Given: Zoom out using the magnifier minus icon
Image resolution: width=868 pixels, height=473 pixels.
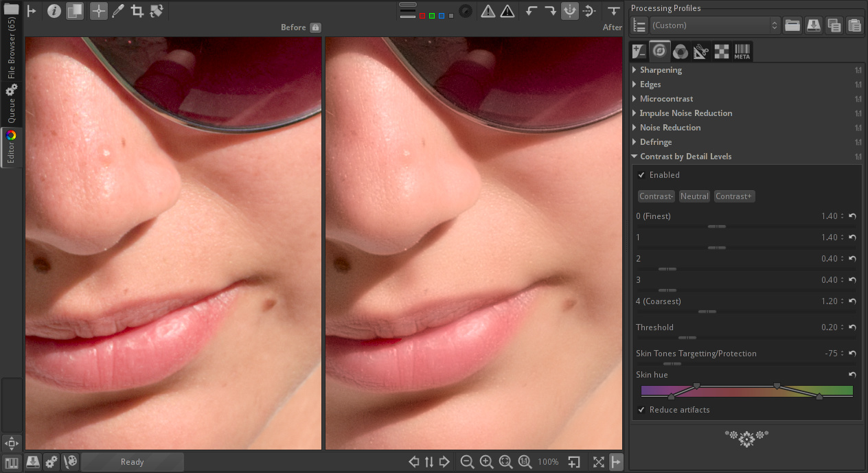Looking at the screenshot, I should (x=467, y=462).
